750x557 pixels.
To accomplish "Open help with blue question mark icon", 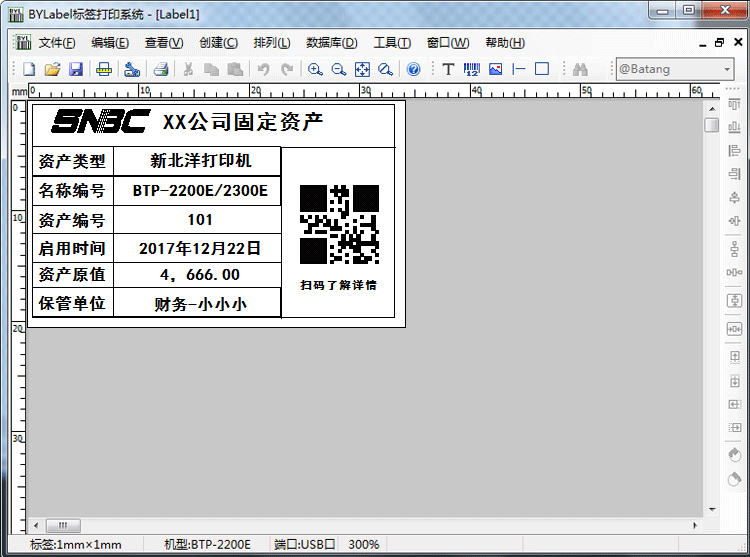I will (x=414, y=69).
